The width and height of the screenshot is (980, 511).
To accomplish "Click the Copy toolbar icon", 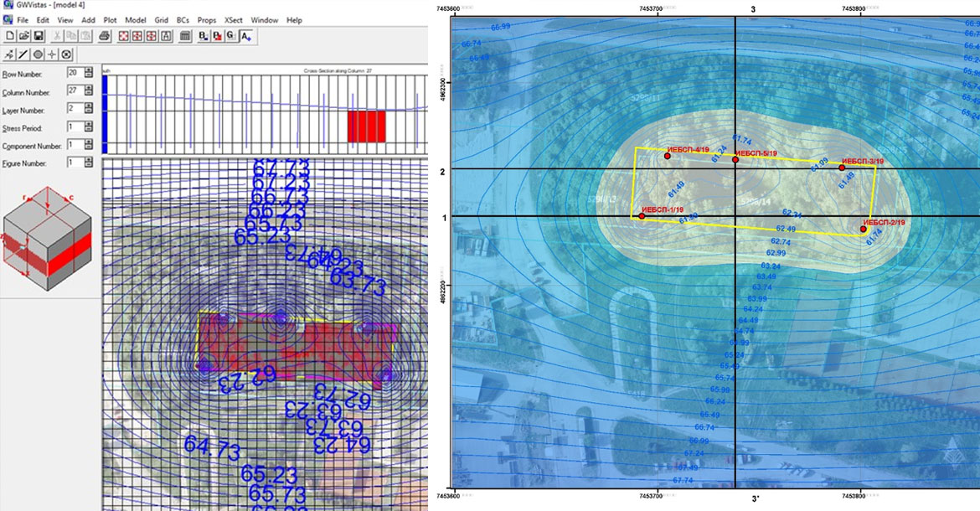I will coord(72,36).
